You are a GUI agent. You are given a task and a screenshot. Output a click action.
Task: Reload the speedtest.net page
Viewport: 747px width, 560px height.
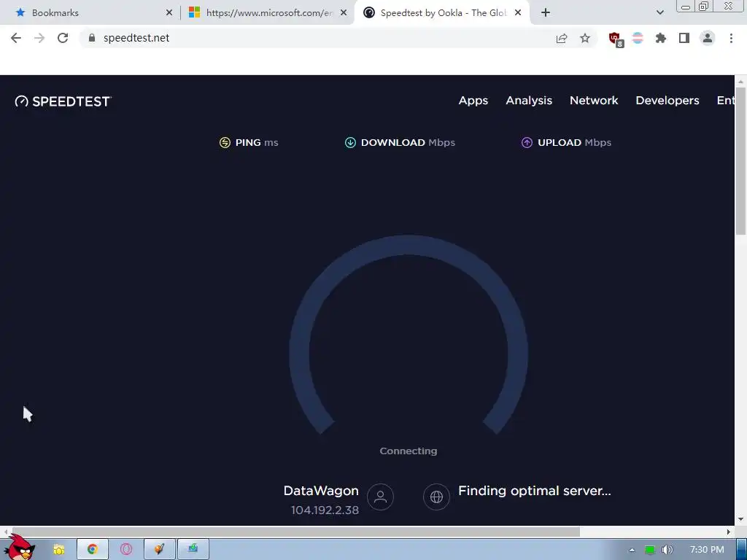click(63, 38)
